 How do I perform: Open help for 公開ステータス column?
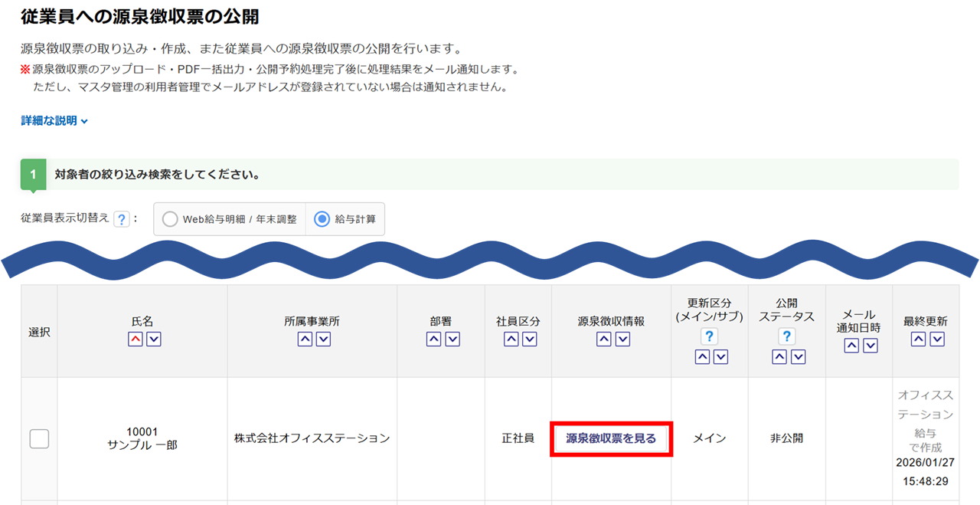pos(787,336)
